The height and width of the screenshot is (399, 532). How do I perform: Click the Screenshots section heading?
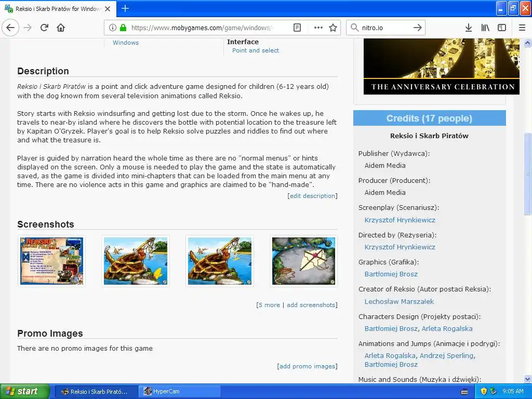[x=46, y=224]
